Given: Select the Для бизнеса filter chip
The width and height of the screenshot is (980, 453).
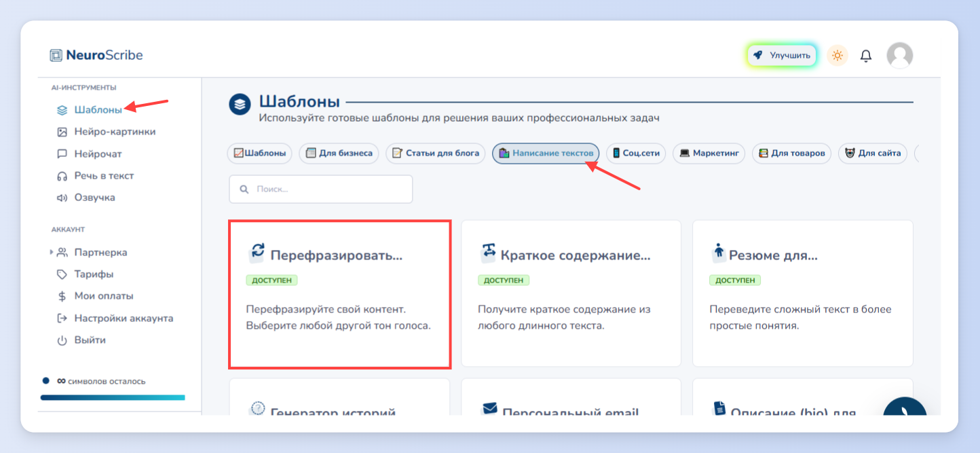Looking at the screenshot, I should pos(339,153).
